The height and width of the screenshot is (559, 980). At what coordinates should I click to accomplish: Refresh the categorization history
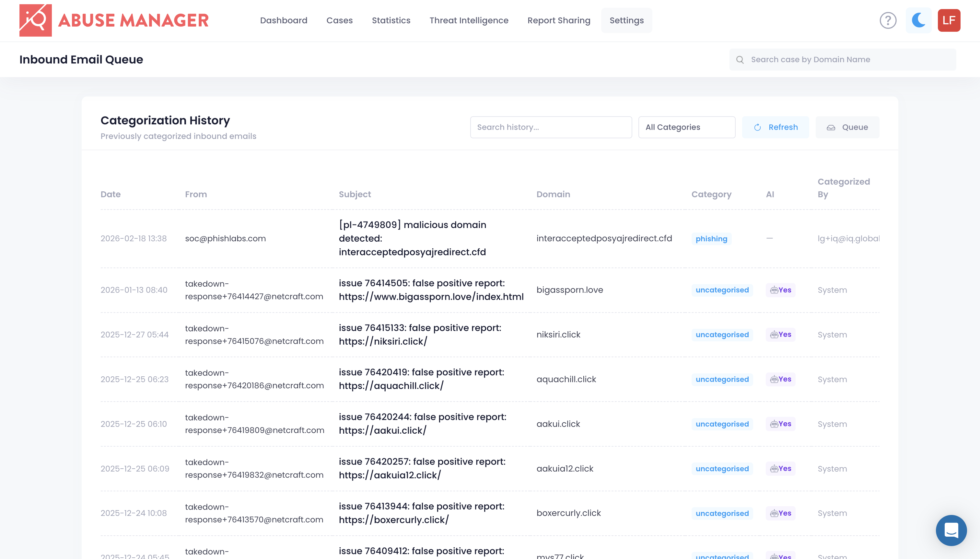tap(775, 127)
